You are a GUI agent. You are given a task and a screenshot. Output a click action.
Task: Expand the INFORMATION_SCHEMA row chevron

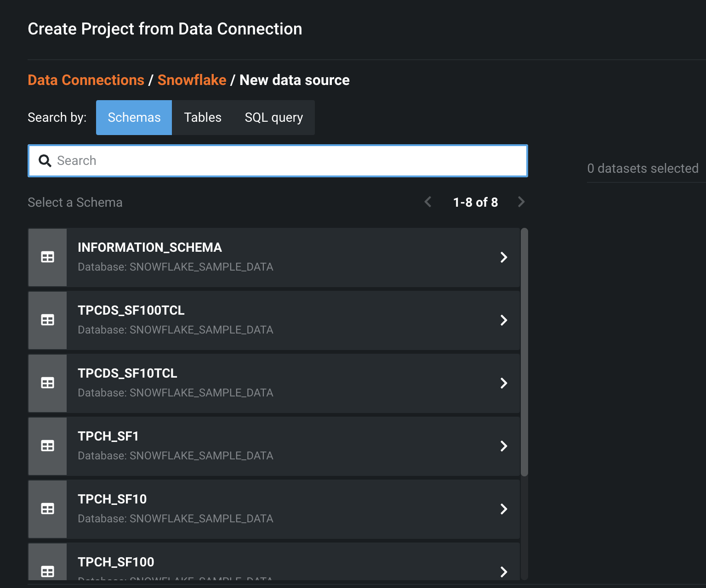tap(504, 257)
